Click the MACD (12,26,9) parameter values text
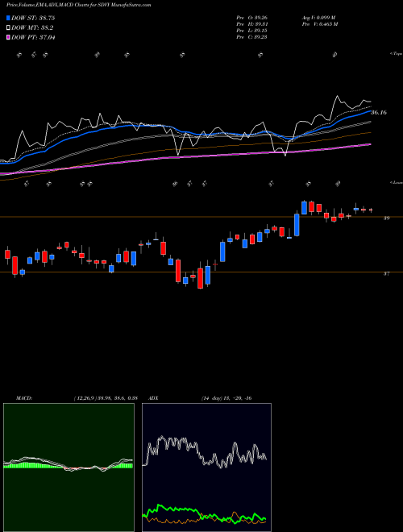 pos(105,398)
